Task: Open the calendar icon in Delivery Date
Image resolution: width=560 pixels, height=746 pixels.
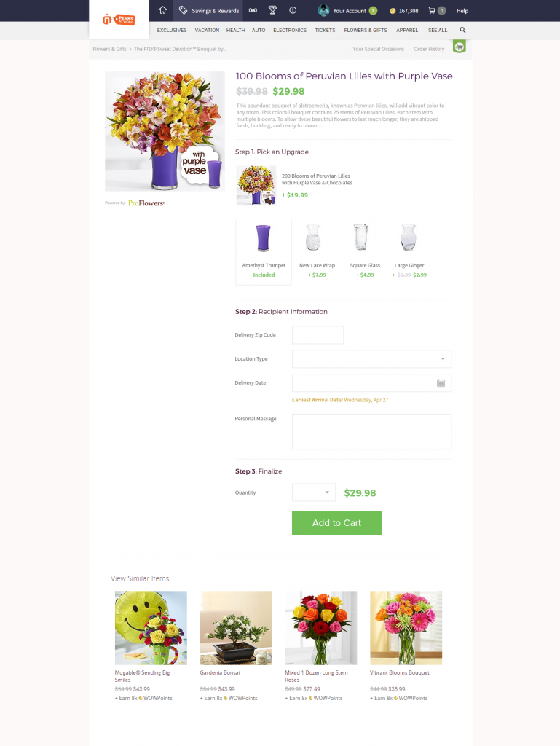Action: [441, 383]
